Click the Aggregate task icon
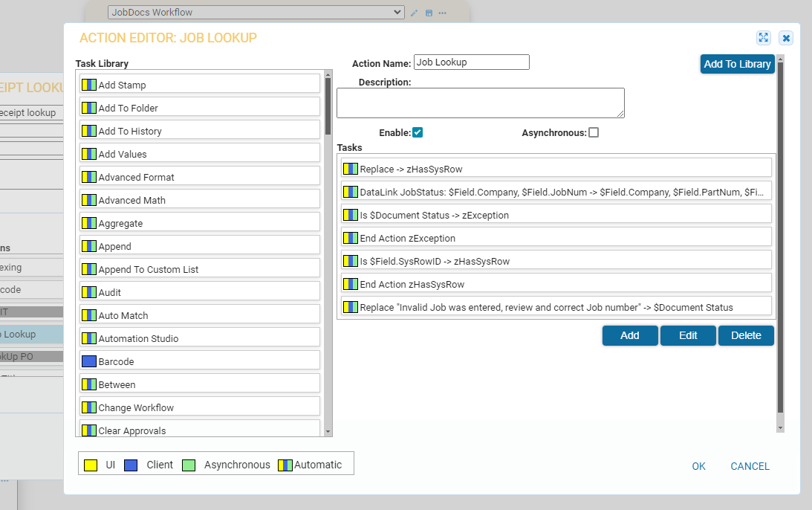812x510 pixels. (89, 223)
